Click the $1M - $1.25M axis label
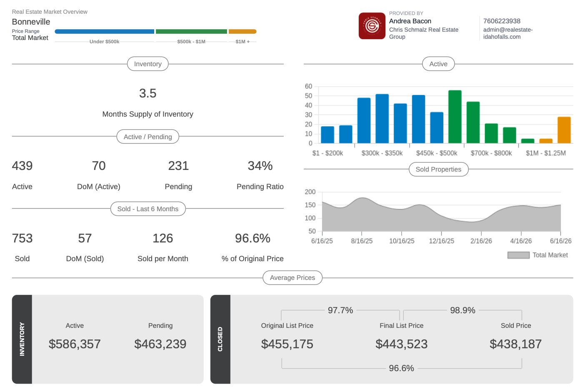Screen dimensions: 580x392 click(546, 153)
